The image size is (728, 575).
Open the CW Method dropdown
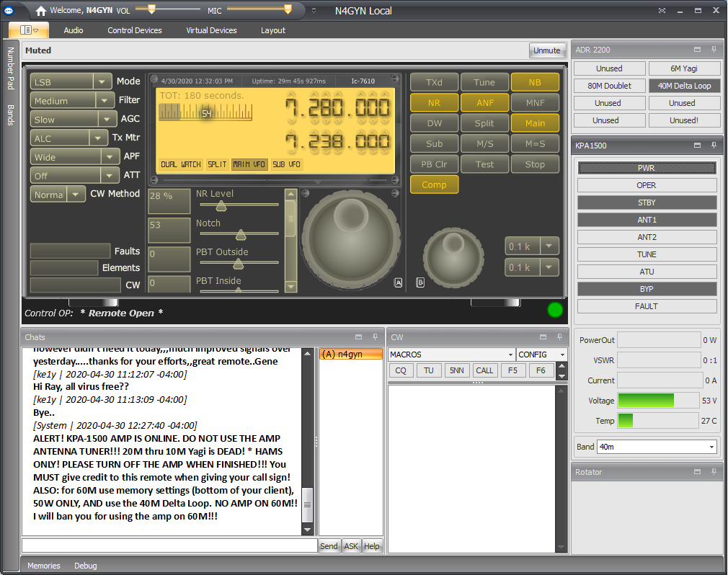click(x=58, y=195)
